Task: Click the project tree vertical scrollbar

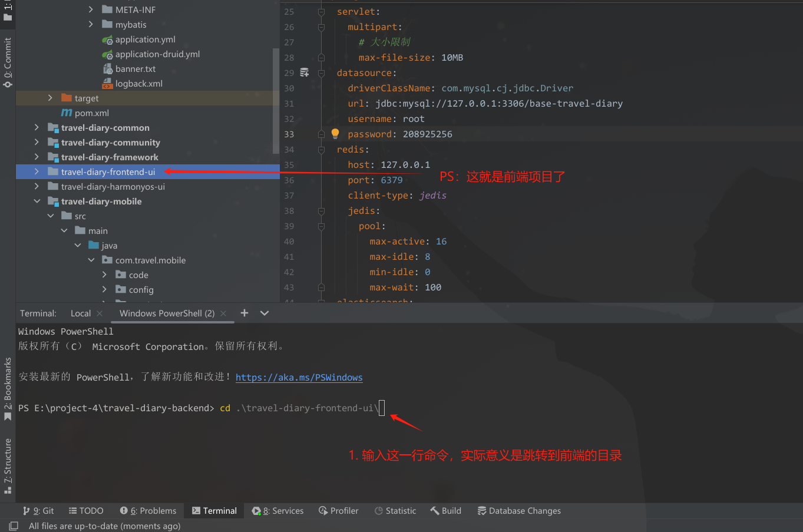Action: 276,100
